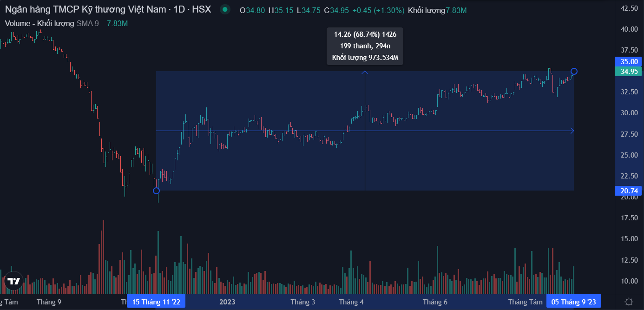Click the 42.50 price scale label
The height and width of the screenshot is (310, 644).
(x=629, y=8)
